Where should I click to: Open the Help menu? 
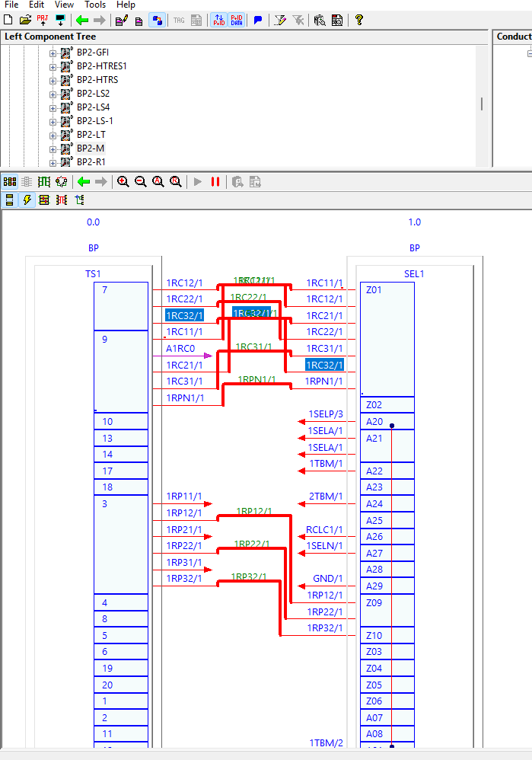click(126, 5)
